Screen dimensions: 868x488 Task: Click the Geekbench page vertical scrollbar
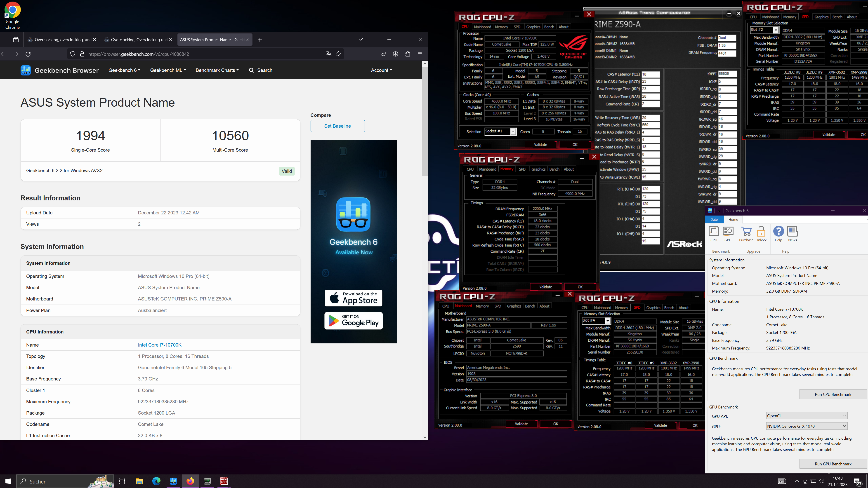(x=425, y=121)
